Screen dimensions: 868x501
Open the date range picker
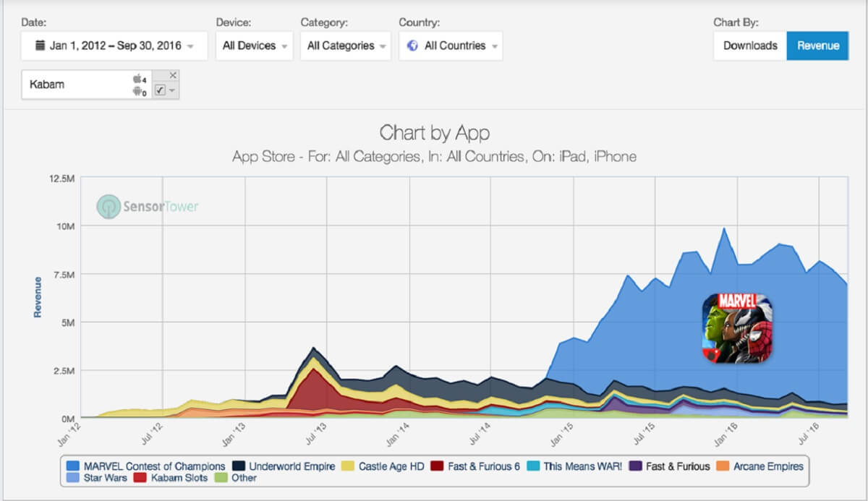114,46
